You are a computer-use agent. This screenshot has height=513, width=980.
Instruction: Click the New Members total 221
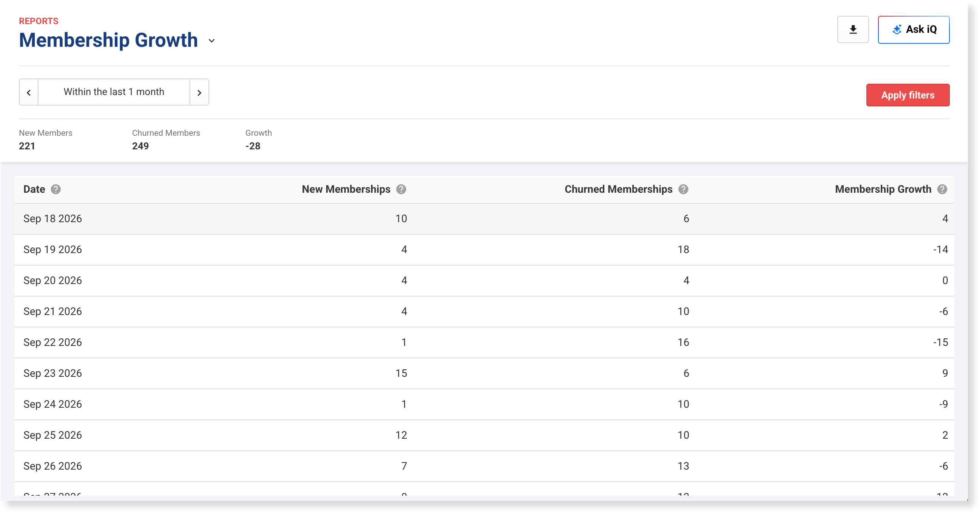[27, 146]
